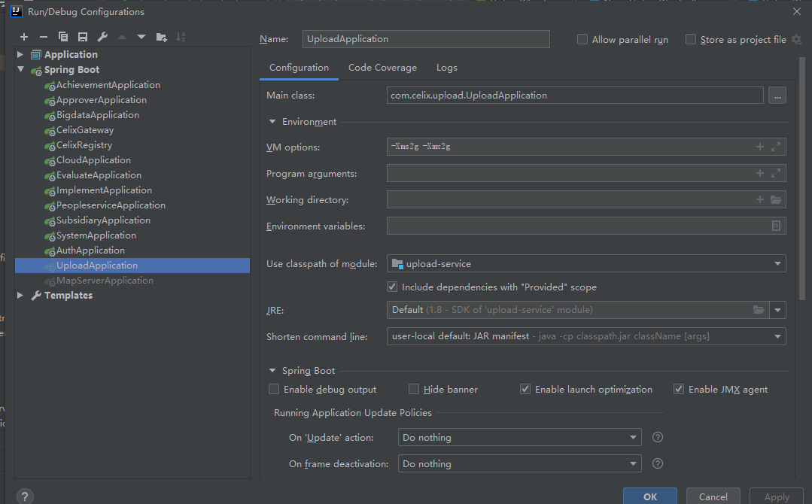Expand the VM options field
The image size is (812, 504).
tap(776, 147)
